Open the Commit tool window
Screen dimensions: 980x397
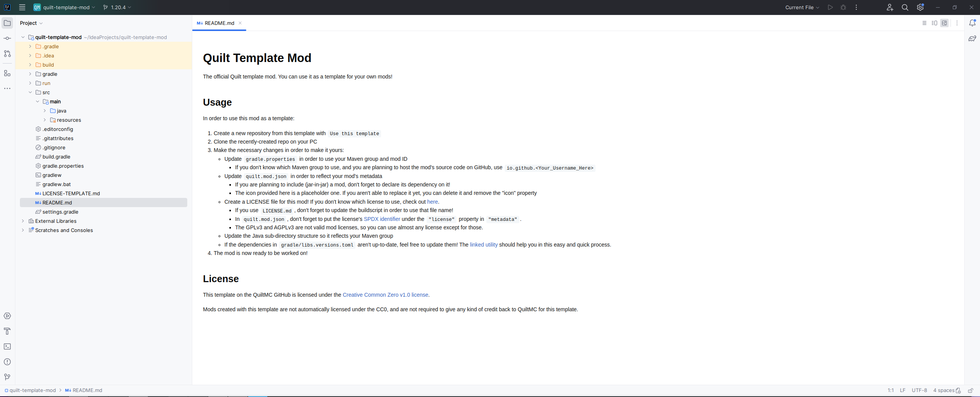click(x=8, y=38)
